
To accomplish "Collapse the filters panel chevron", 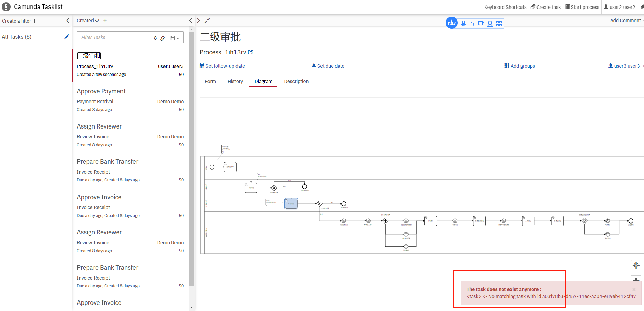I will [68, 21].
